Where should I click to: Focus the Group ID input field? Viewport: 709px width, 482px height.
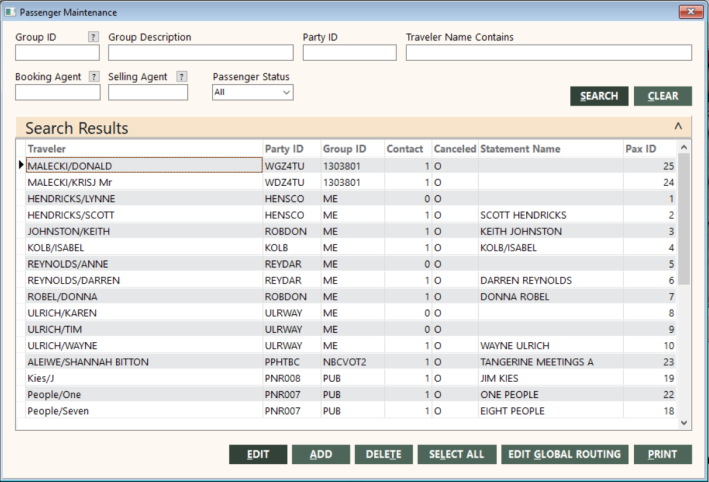[x=57, y=52]
